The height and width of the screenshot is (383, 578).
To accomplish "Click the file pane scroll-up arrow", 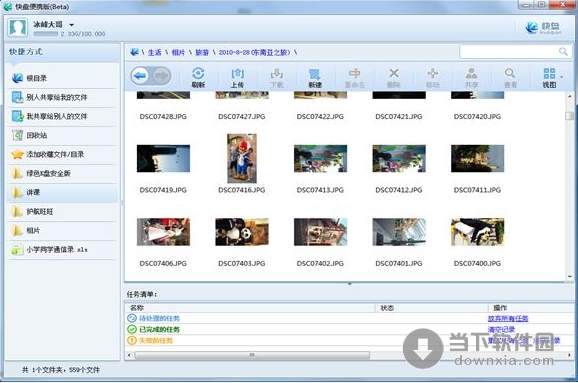I will (x=570, y=96).
